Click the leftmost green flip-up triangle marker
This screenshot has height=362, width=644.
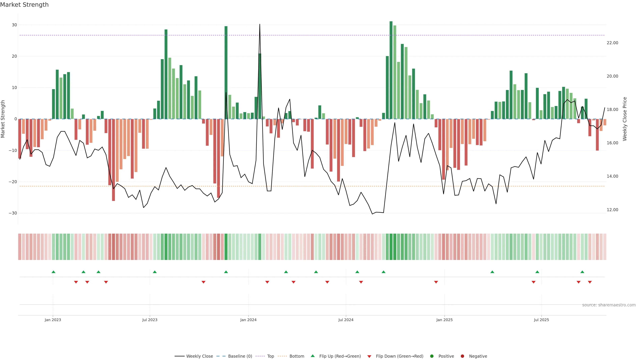pyautogui.click(x=53, y=272)
